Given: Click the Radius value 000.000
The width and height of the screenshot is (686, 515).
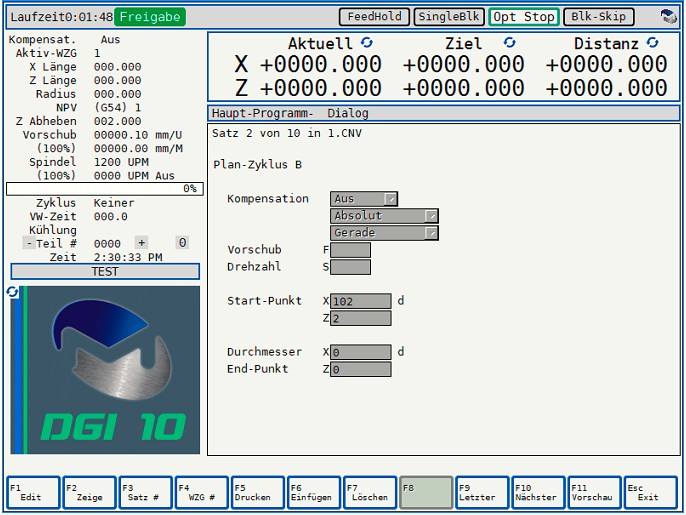Looking at the screenshot, I should (117, 94).
